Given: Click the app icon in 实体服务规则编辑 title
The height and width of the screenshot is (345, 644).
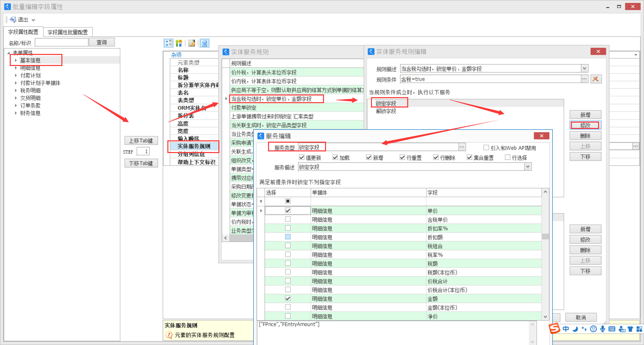Looking at the screenshot, I should click(x=371, y=52).
